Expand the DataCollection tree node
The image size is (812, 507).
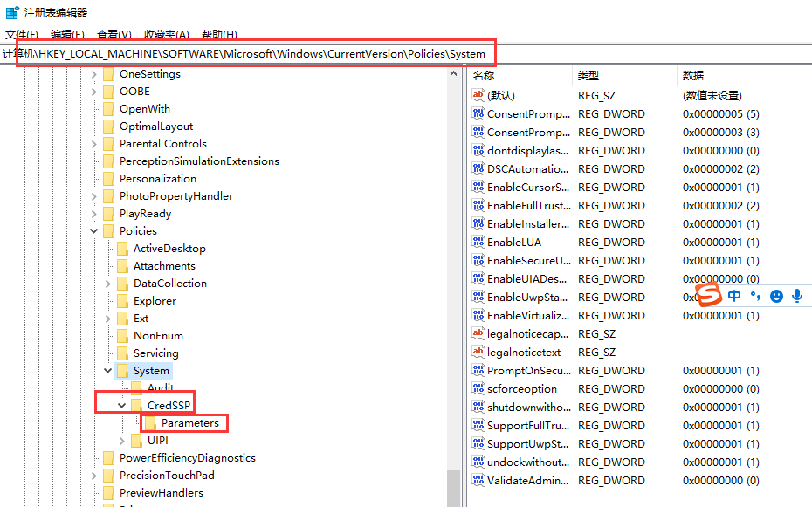108,284
